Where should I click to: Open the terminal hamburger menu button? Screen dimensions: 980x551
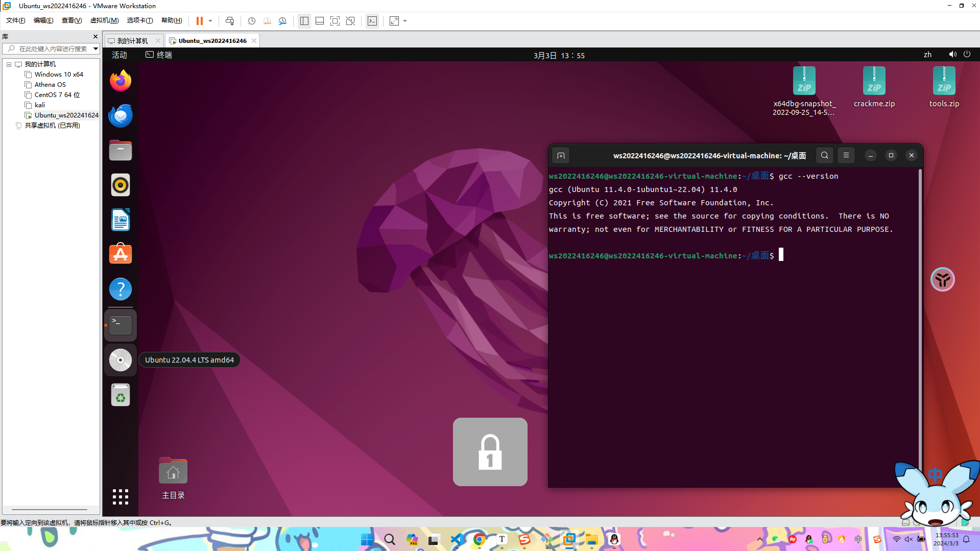[x=846, y=155]
